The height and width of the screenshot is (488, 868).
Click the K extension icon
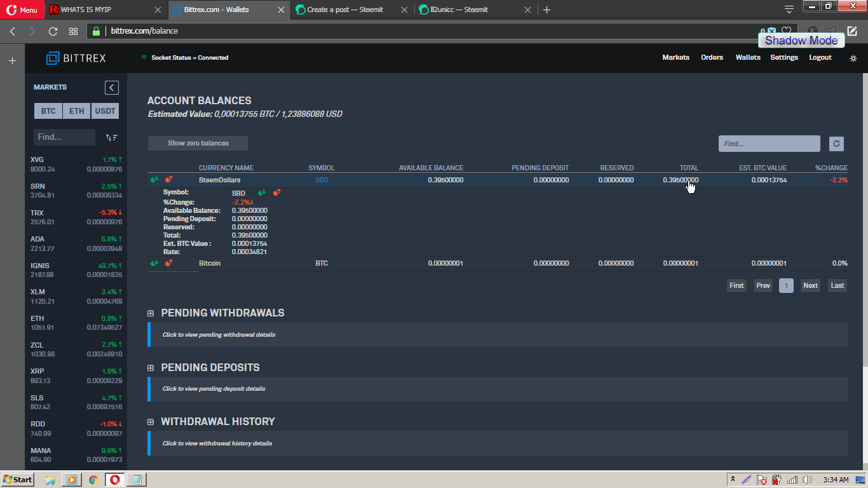coord(813,31)
